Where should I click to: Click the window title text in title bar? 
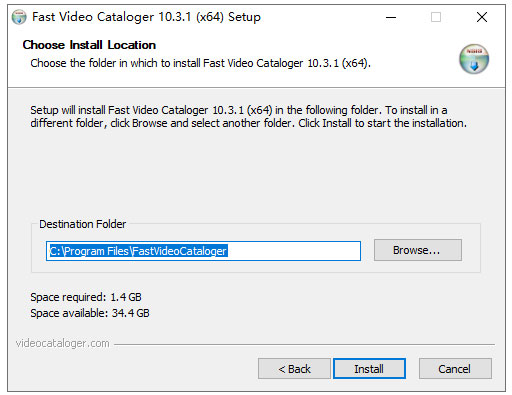pos(146,17)
